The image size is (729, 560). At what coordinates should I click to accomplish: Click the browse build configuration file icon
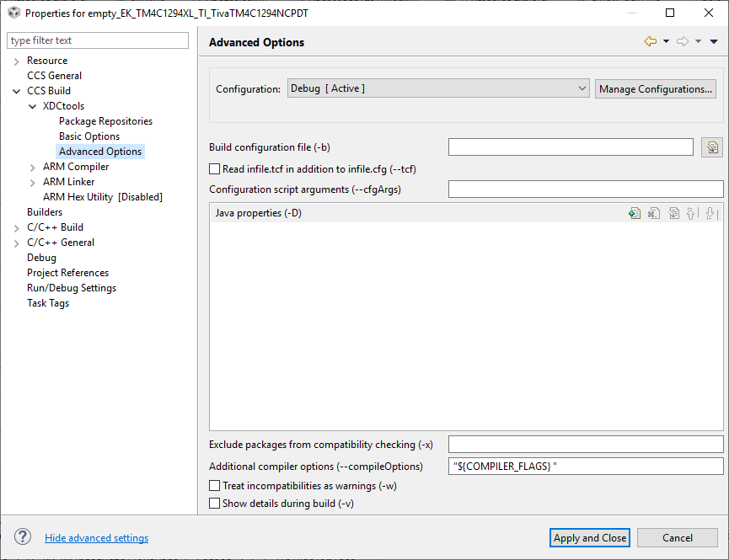(x=712, y=147)
